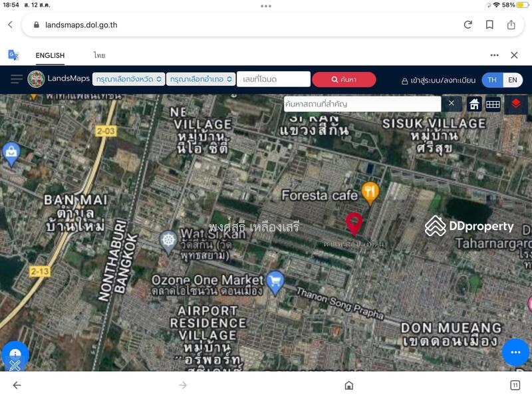Screen dimensions: 532x399
Task: Tap the three dots at top of screen
Action: pyautogui.click(x=266, y=6)
